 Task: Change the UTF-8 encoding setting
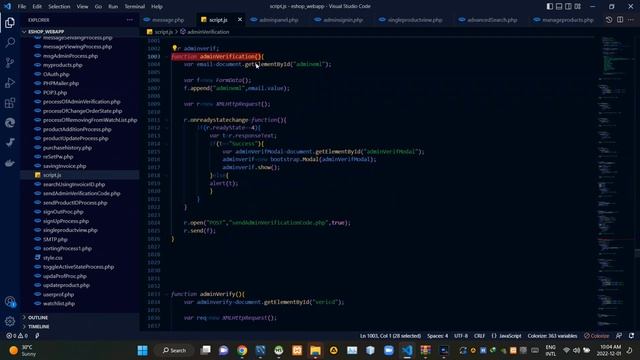click(x=461, y=336)
